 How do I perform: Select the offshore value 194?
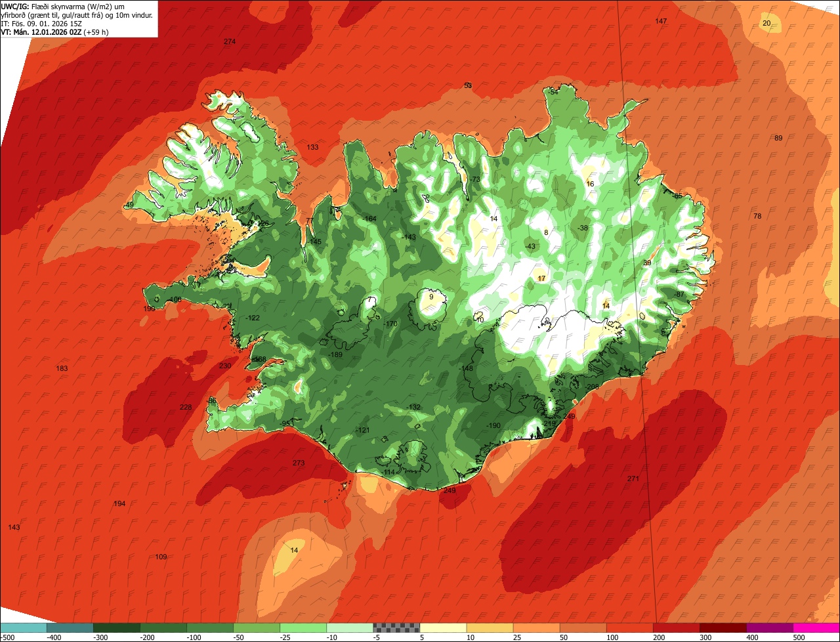(x=119, y=503)
